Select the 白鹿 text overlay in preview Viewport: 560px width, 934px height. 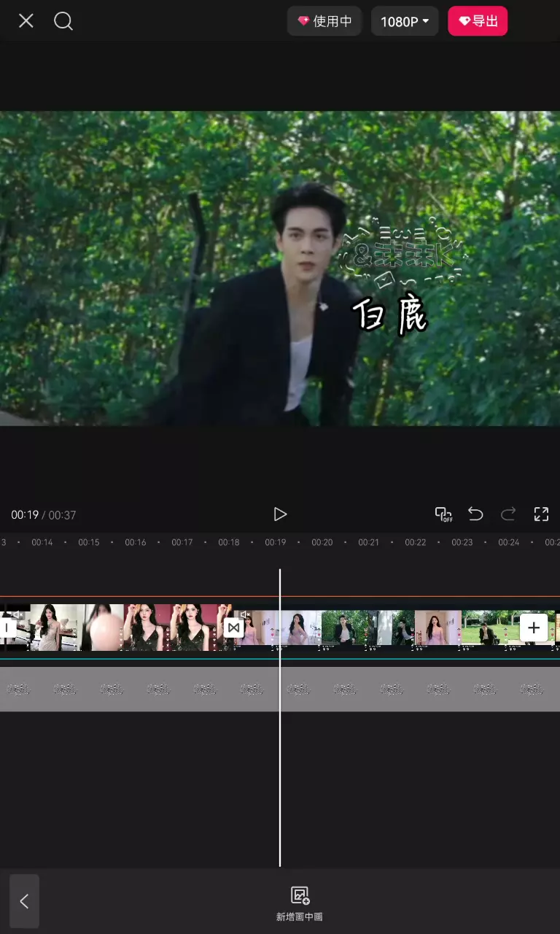(x=389, y=316)
